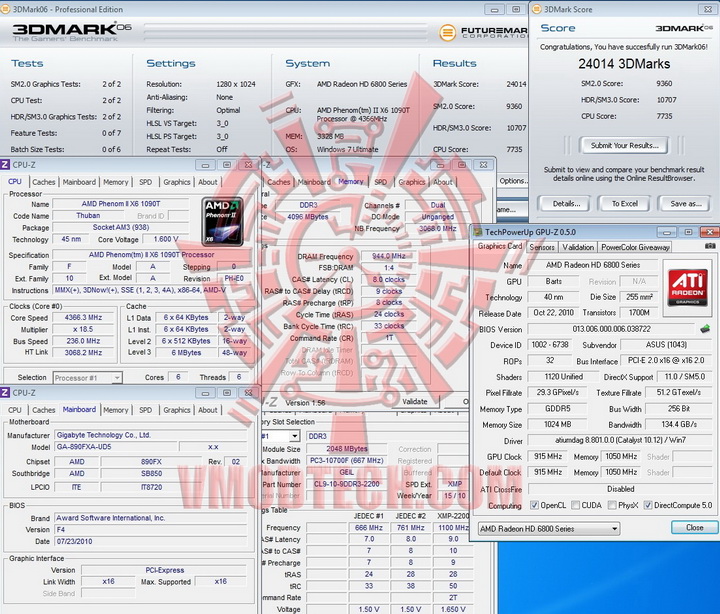
Task: Open About tab in CPU-Z processor window
Action: pos(208,182)
